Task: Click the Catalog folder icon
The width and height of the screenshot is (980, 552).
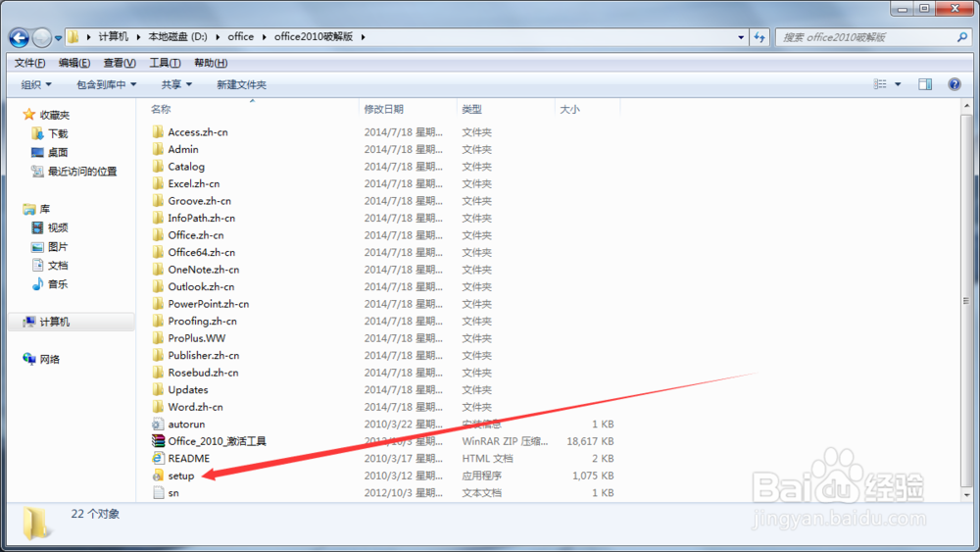Action: coord(158,167)
